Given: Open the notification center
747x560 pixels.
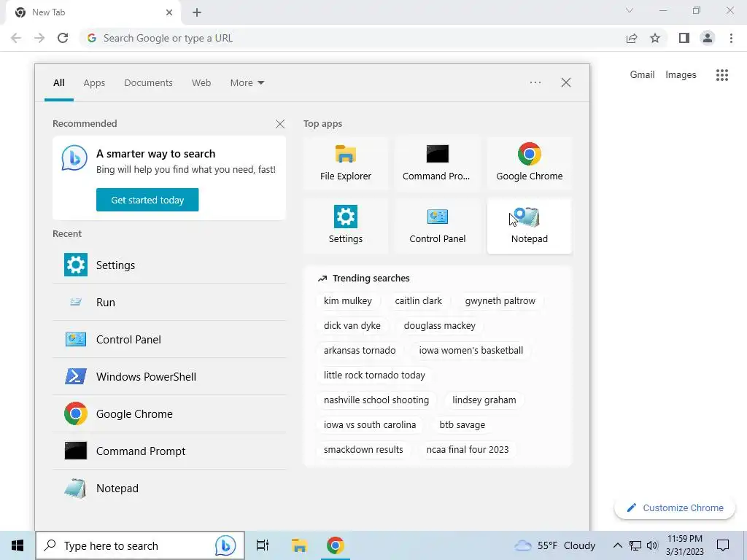Looking at the screenshot, I should point(723,545).
